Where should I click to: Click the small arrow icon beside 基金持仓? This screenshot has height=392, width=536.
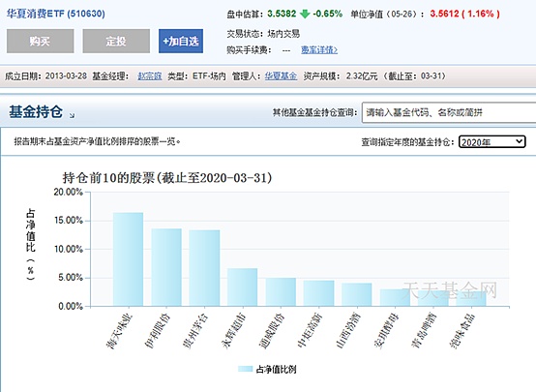point(72,115)
